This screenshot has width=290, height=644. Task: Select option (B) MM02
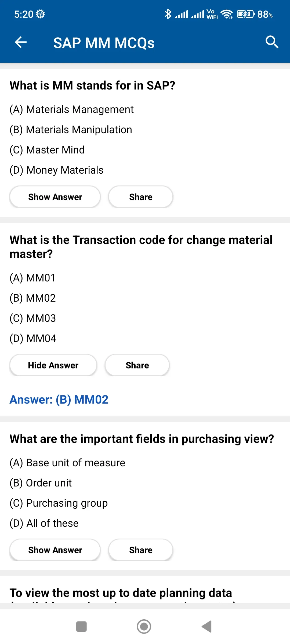(33, 298)
